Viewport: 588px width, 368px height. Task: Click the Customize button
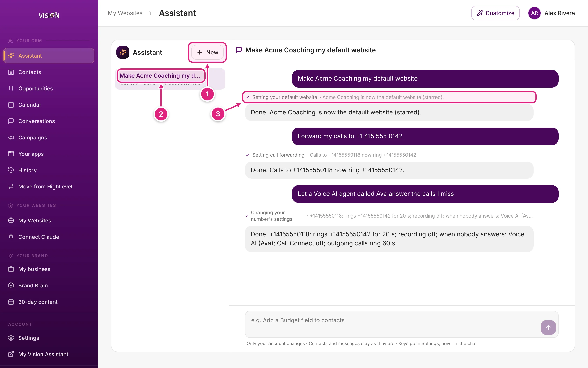[495, 13]
